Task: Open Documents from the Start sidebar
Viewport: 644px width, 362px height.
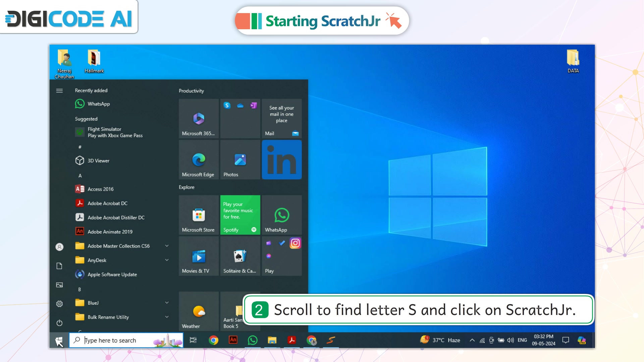Action: click(59, 266)
